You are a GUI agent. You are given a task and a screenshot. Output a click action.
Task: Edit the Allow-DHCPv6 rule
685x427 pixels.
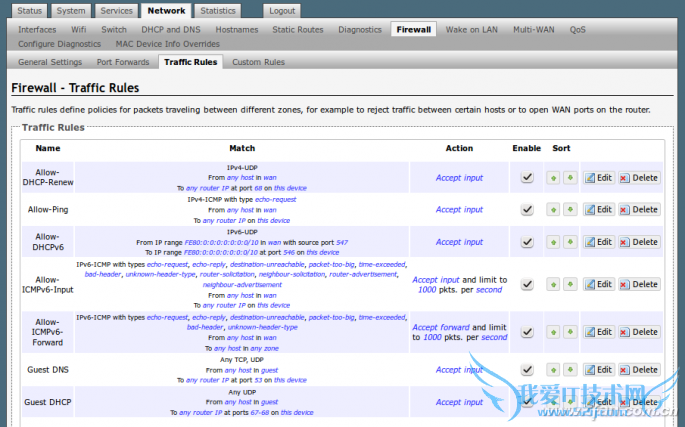[597, 242]
